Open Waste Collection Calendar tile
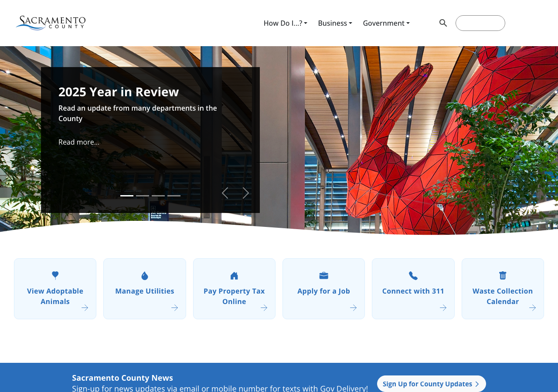The image size is (558, 392). pyautogui.click(x=503, y=289)
